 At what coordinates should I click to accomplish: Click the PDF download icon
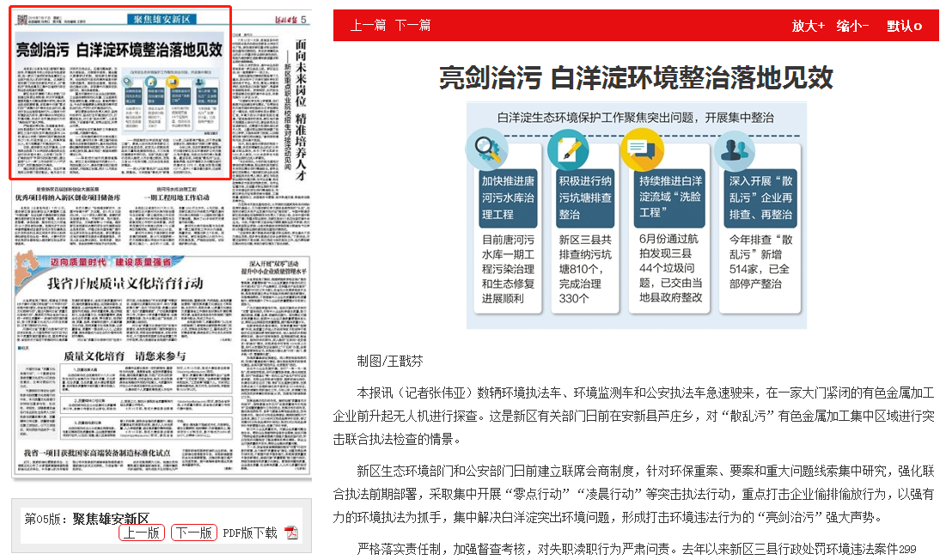[x=291, y=533]
